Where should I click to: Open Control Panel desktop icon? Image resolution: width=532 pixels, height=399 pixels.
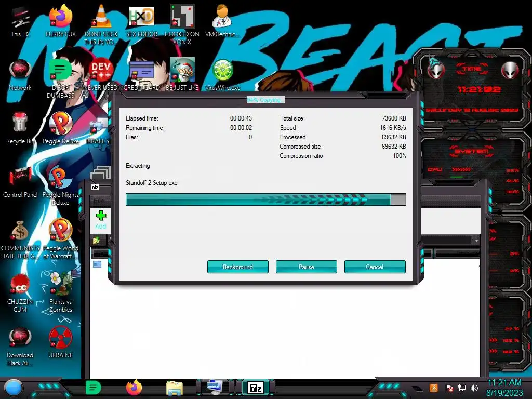pyautogui.click(x=20, y=182)
